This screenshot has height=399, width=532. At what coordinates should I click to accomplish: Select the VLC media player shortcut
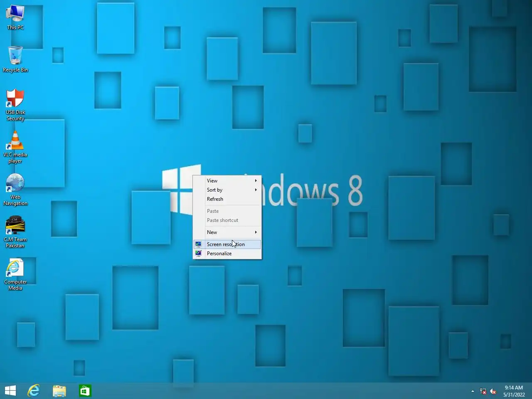(x=15, y=147)
